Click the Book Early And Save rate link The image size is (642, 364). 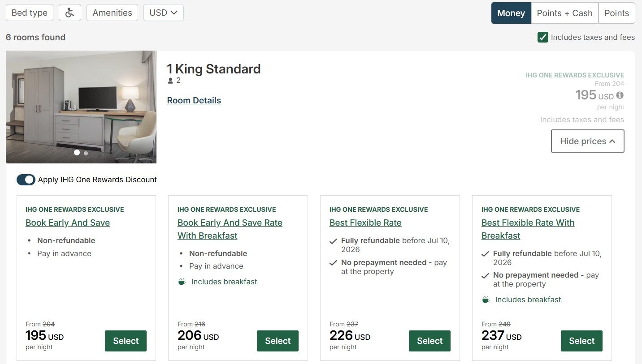(x=67, y=223)
